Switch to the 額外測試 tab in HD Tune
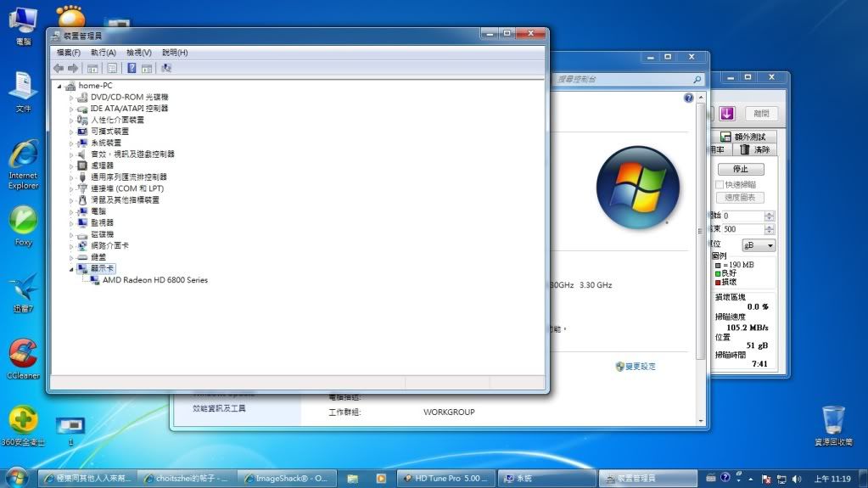 pyautogui.click(x=743, y=137)
